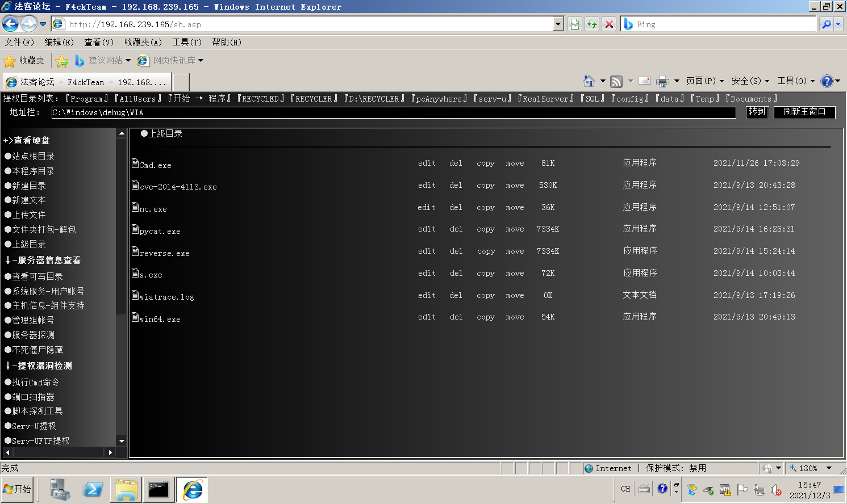Click the tray help question mark icon
Viewport: 847px width, 504px height.
point(662,489)
